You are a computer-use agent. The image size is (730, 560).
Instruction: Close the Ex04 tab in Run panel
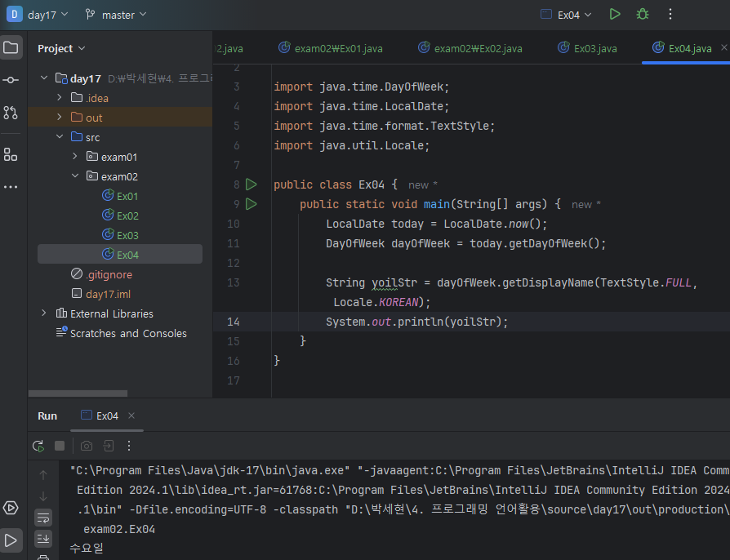tap(131, 416)
